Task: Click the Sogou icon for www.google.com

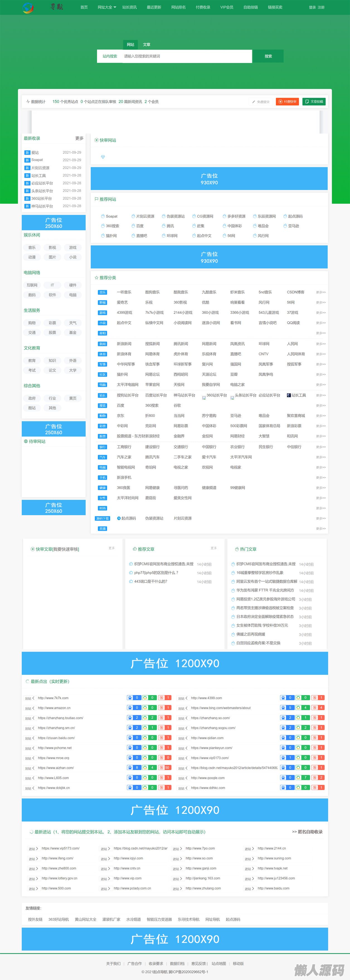Action: coord(315,777)
